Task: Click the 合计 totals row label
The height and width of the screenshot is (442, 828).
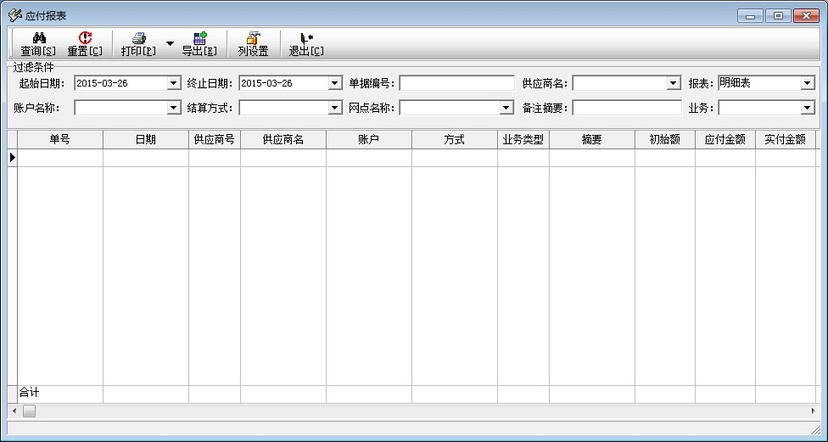Action: (29, 392)
